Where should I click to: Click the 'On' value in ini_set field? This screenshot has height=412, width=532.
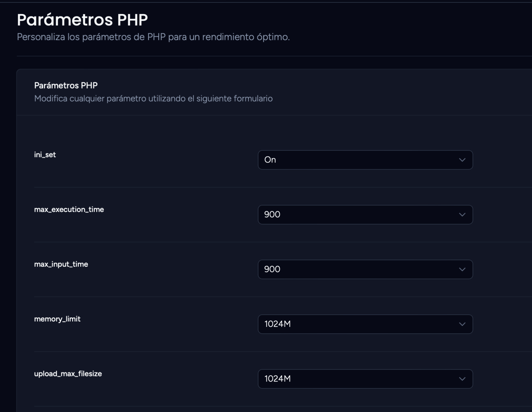[270, 160]
